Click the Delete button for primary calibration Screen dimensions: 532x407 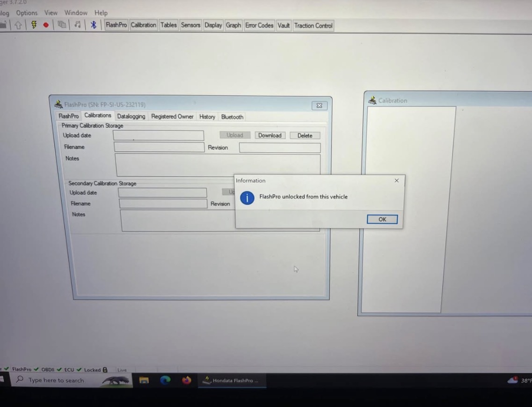305,135
